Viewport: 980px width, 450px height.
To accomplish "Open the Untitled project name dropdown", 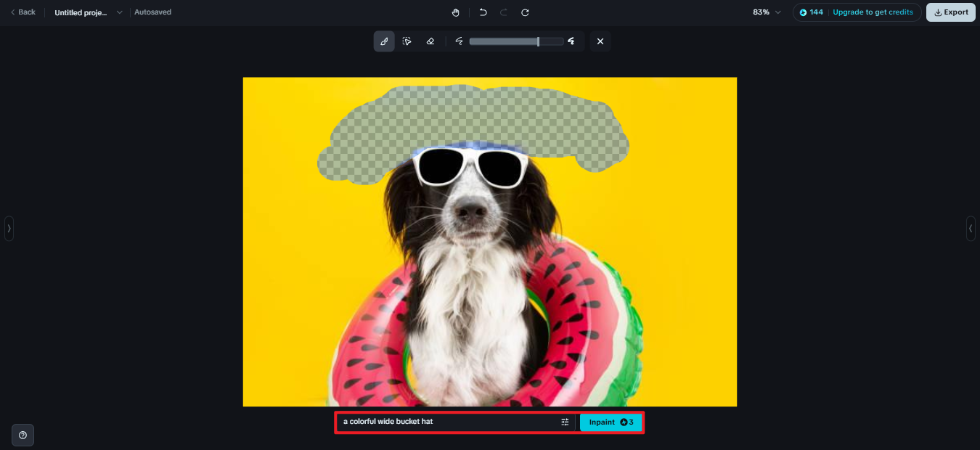I will [89, 12].
